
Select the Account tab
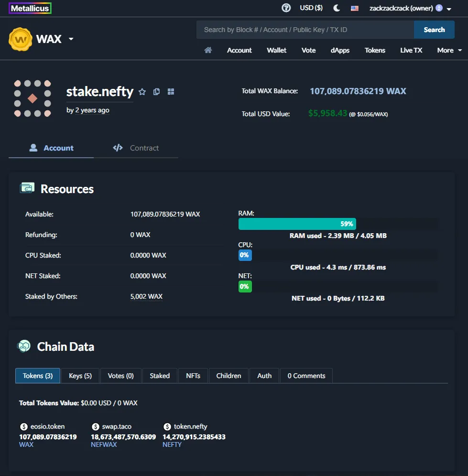pos(51,148)
